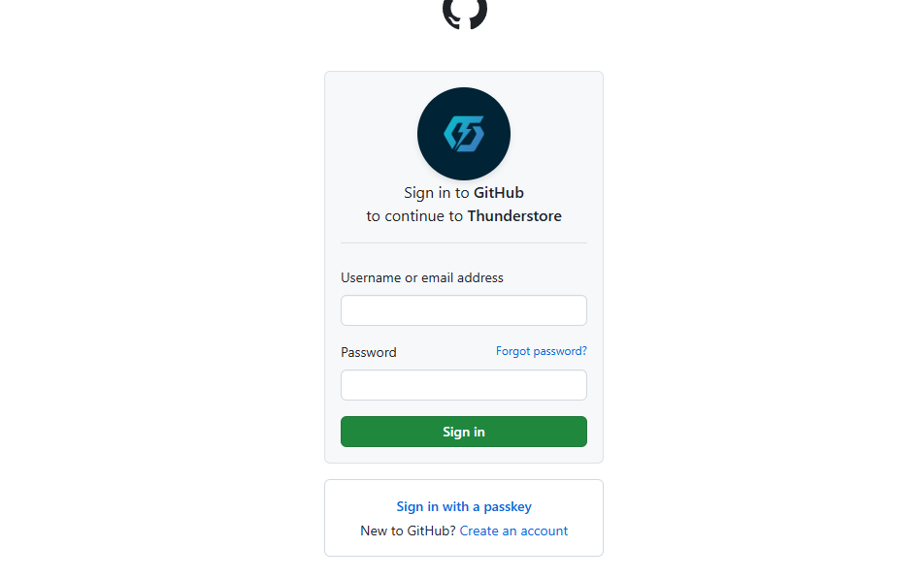Click the green Sign in button
The height and width of the screenshot is (579, 924).
click(x=464, y=432)
